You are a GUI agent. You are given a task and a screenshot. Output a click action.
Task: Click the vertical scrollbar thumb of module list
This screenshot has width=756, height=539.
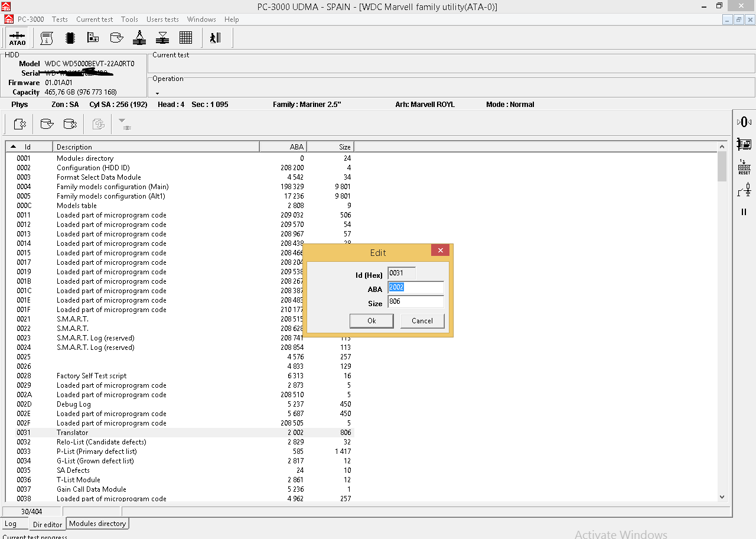point(722,167)
